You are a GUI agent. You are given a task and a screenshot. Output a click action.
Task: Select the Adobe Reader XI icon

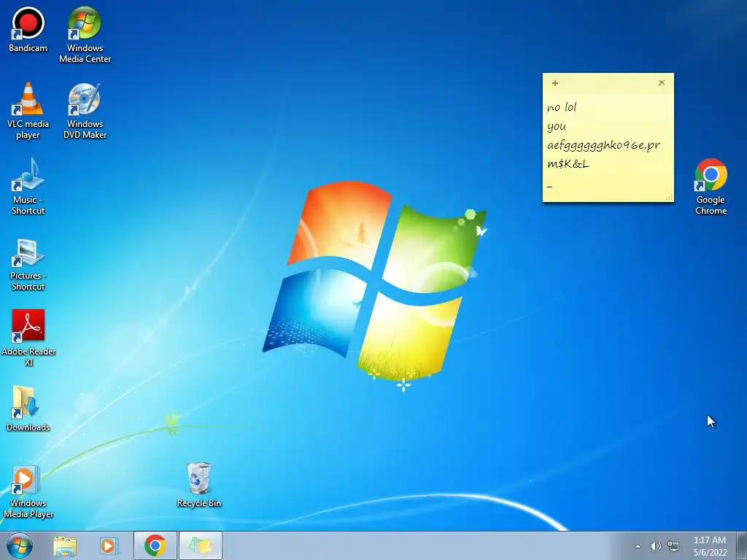coord(28,338)
